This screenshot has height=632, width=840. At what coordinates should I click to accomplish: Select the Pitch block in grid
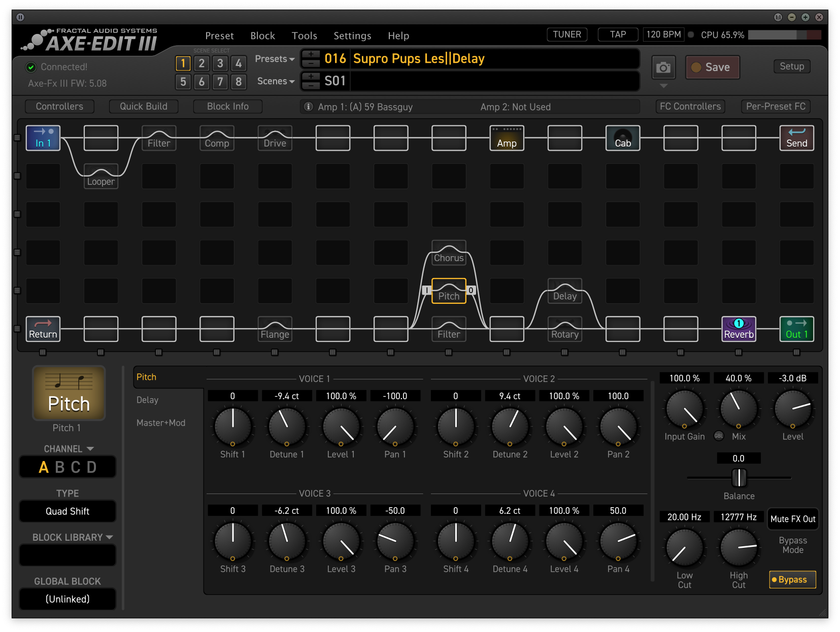[x=449, y=291]
